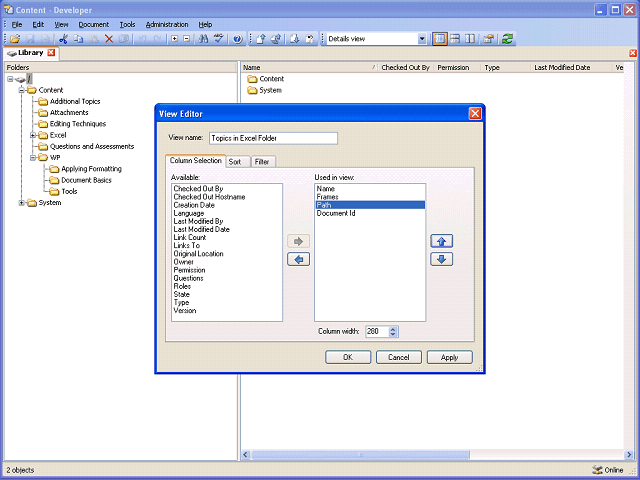The height and width of the screenshot is (480, 640).
Task: Open the Tools menu
Action: (127, 24)
